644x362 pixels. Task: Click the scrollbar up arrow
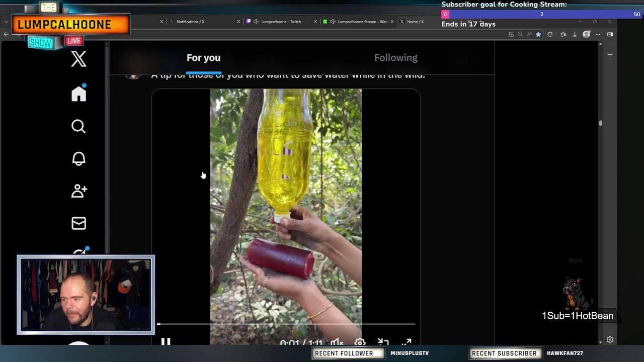[x=600, y=44]
